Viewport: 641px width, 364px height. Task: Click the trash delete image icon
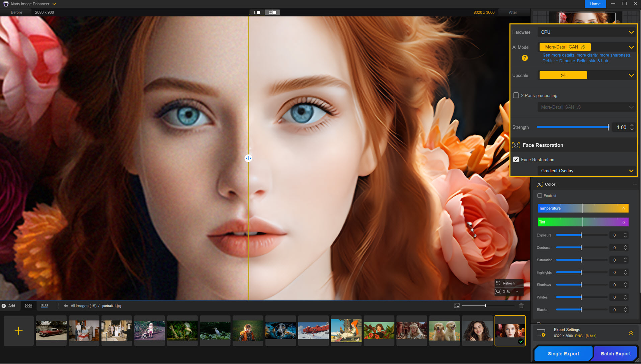[x=521, y=306]
